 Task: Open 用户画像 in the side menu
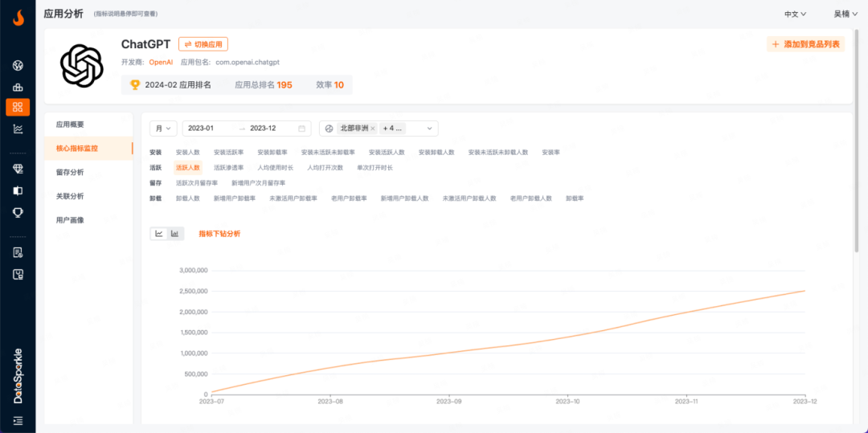(x=70, y=220)
